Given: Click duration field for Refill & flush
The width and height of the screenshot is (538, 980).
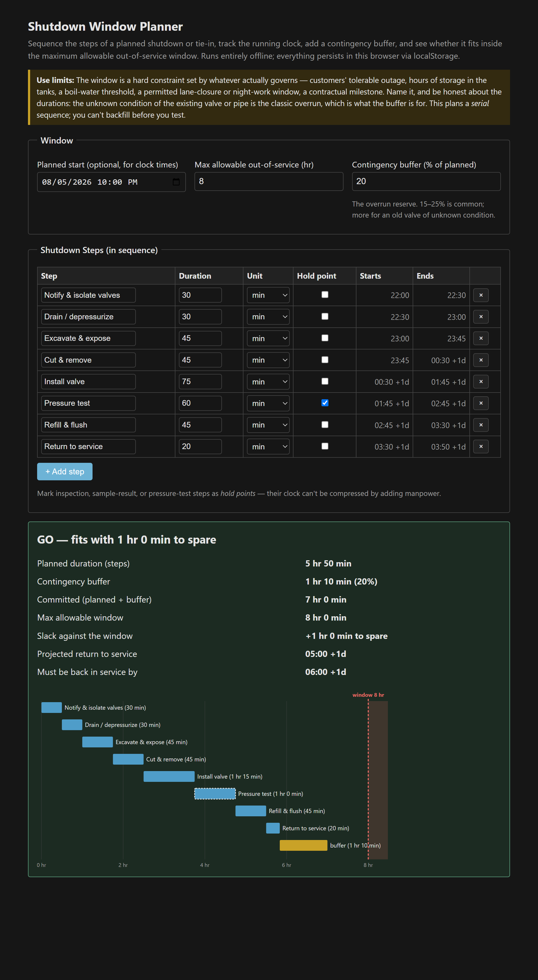Looking at the screenshot, I should pos(200,425).
